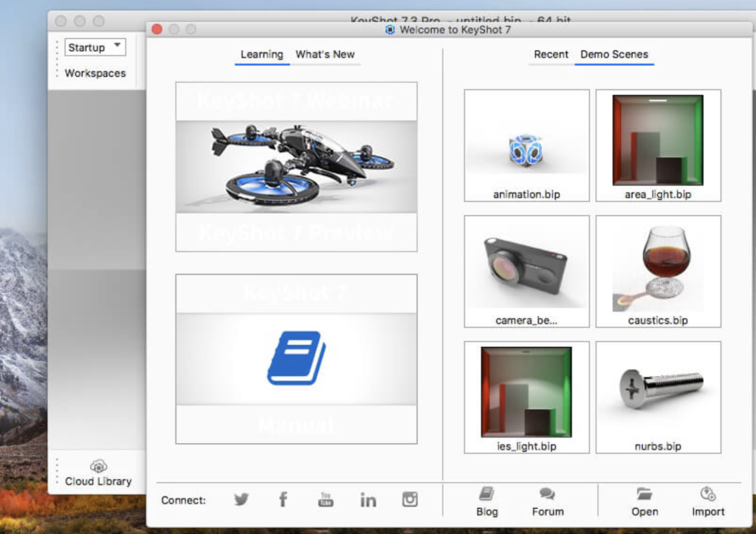Screen dimensions: 756x534
Task: Open the Facebook link icon
Action: click(283, 499)
